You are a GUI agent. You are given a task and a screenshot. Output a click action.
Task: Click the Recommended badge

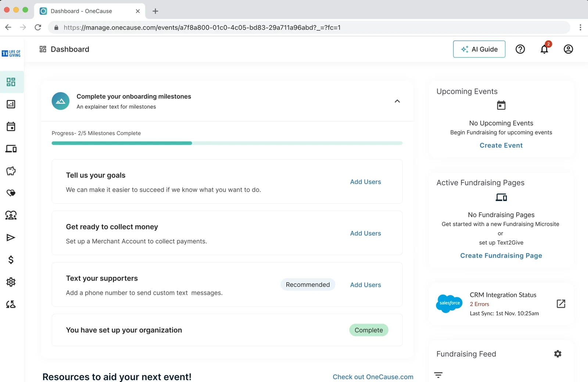308,285
